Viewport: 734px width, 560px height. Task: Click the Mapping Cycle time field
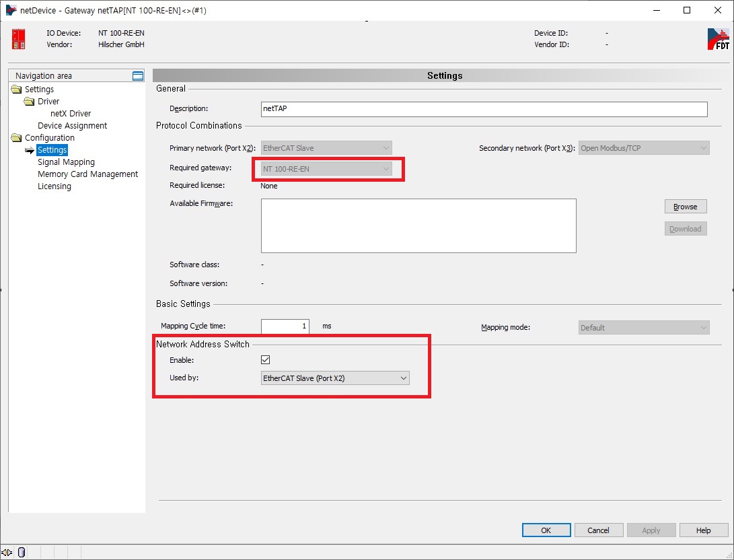coord(285,326)
